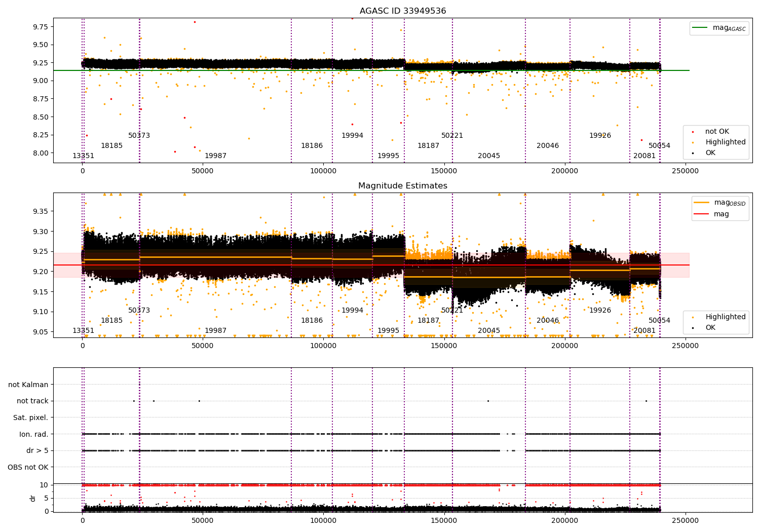Image resolution: width=760 pixels, height=532 pixels.
Task: Click the 'dr > 5' row label
Action: pos(37,451)
